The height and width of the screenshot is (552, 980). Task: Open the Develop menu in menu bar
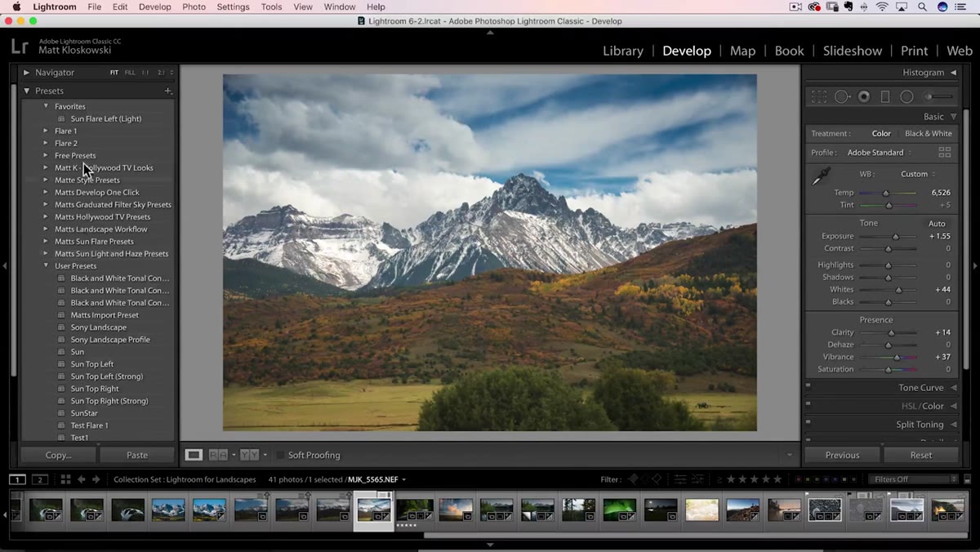(x=155, y=7)
